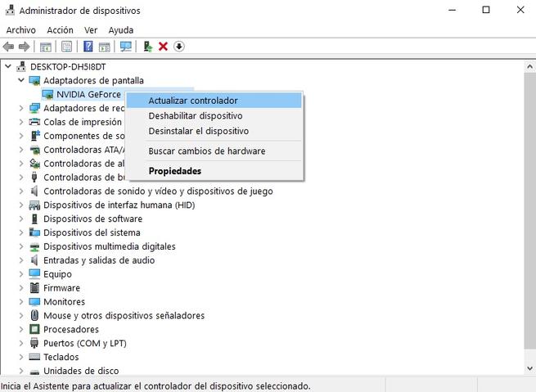Screen dimensions: 536x392
Task: Select Controladoras de sonido y vídeo label
Action: point(158,191)
